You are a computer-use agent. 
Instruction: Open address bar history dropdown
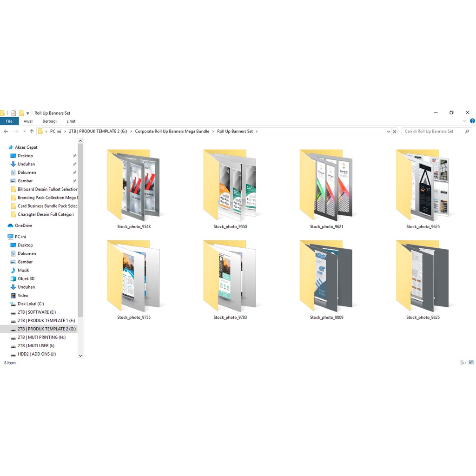pyautogui.click(x=389, y=132)
